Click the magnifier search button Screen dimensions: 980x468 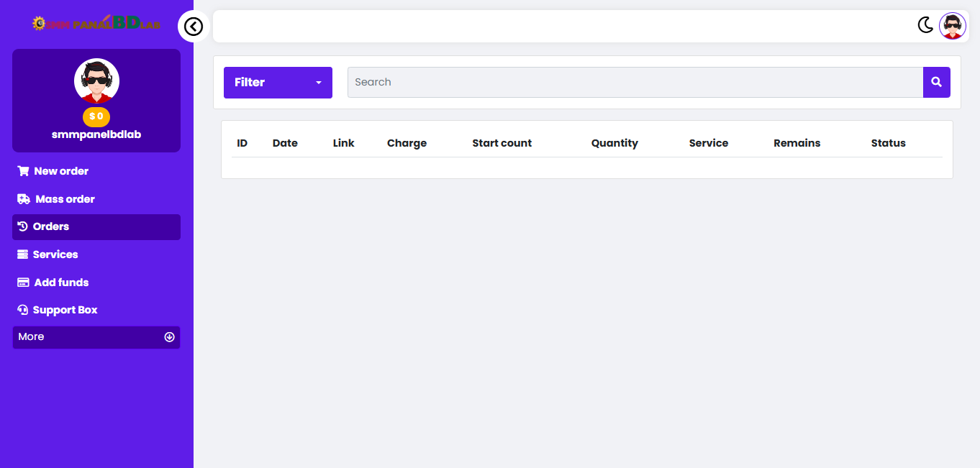click(936, 82)
